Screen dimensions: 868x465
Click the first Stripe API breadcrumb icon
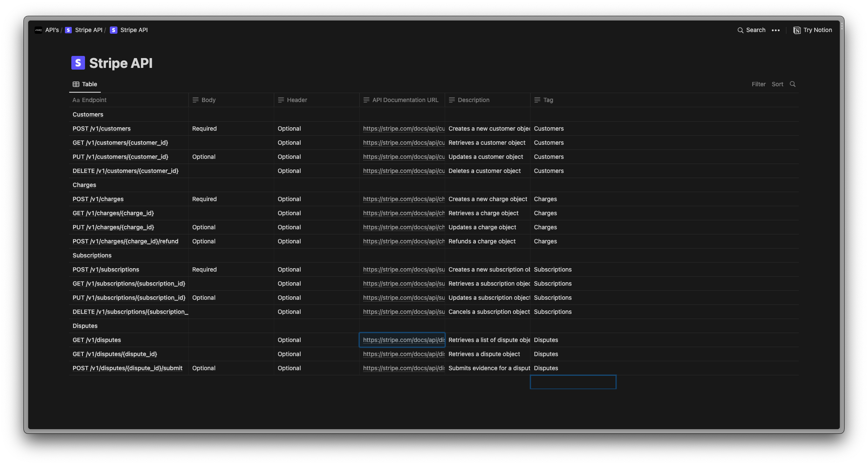68,30
